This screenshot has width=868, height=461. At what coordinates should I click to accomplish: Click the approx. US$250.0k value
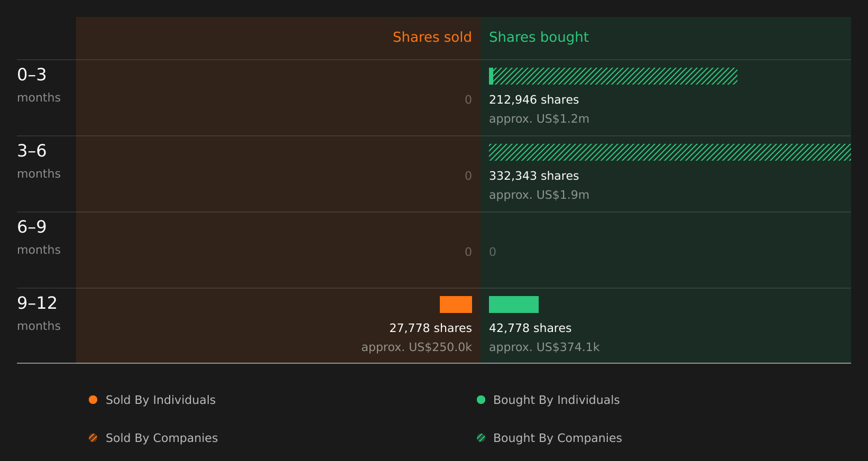pyautogui.click(x=417, y=347)
